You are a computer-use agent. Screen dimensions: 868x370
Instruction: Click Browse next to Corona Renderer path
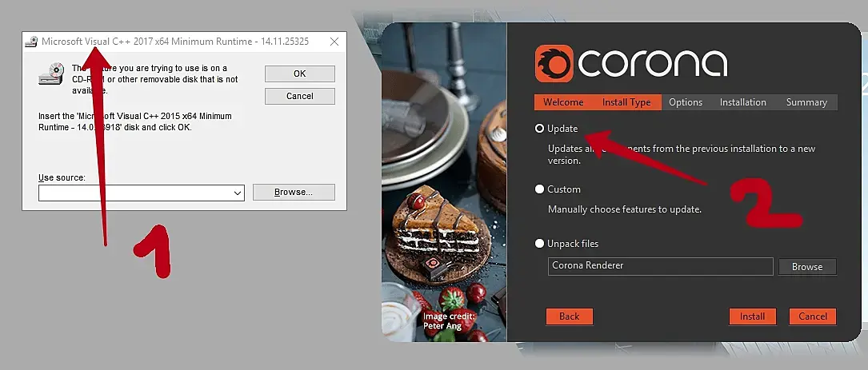click(807, 267)
